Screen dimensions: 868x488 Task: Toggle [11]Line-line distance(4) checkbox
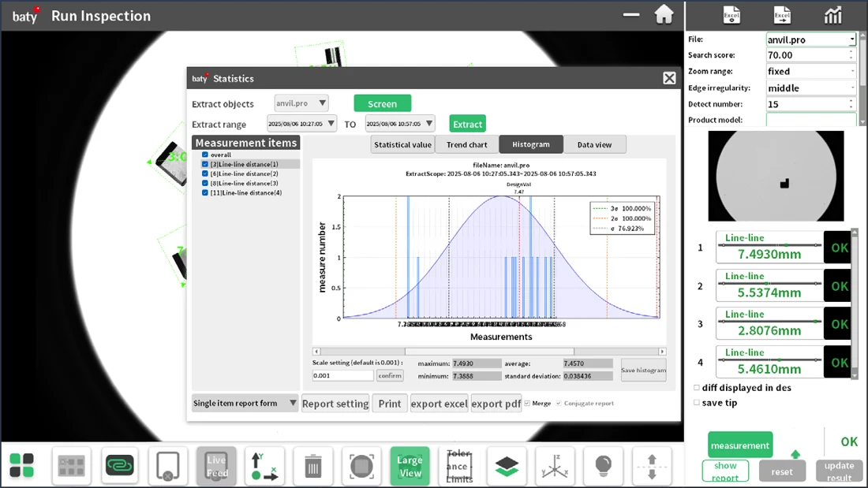(205, 192)
